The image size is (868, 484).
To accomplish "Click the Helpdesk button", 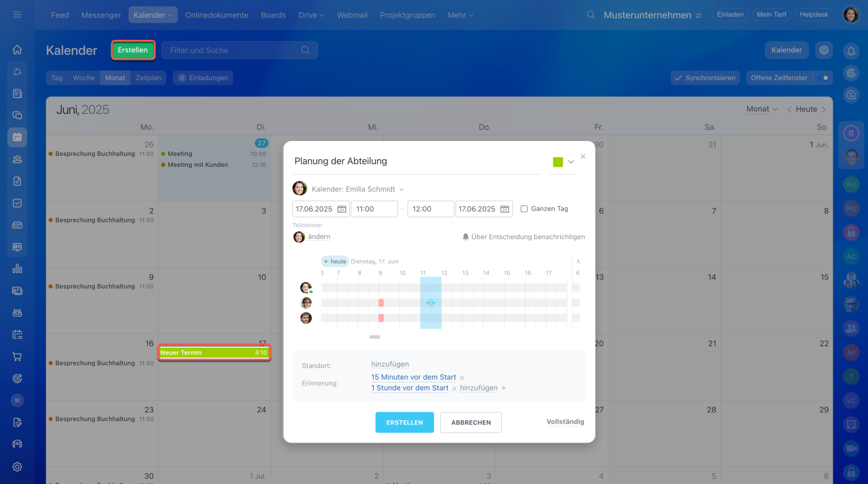I will tap(814, 14).
